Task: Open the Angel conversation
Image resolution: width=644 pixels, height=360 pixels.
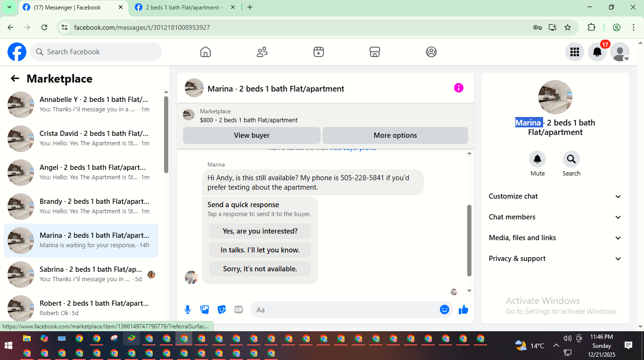Action: coord(82,173)
